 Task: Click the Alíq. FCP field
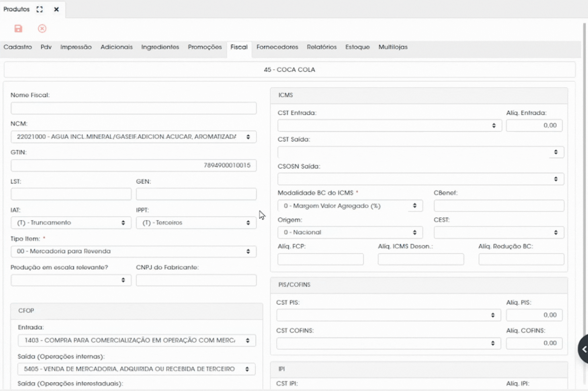[x=321, y=259]
